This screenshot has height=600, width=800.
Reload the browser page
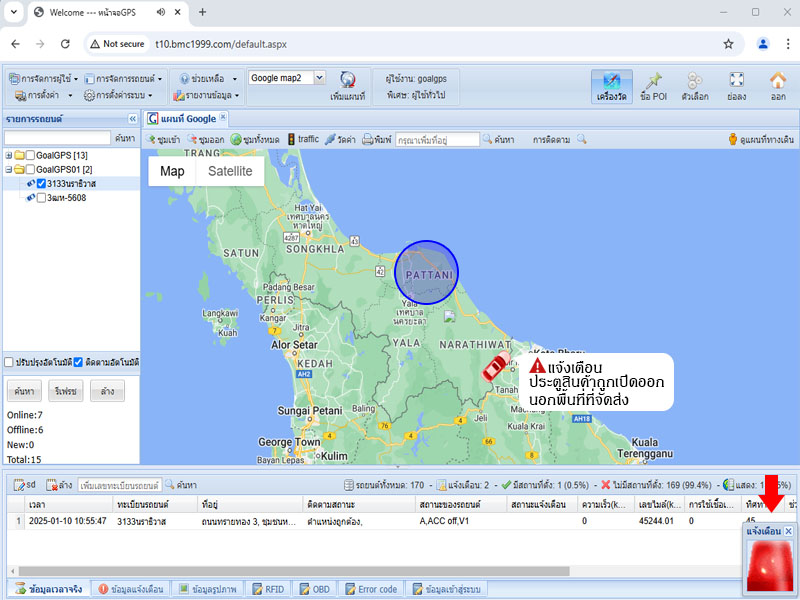65,44
